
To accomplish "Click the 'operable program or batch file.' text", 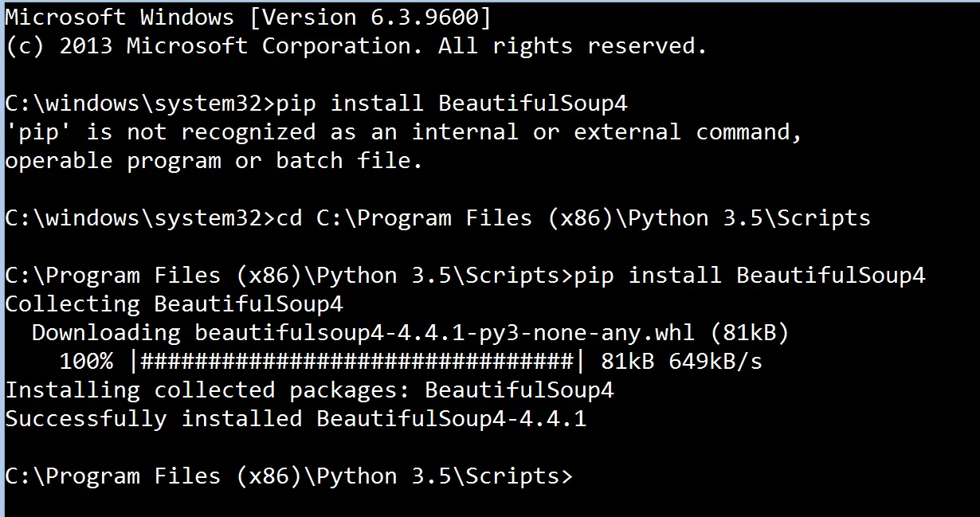I will coord(214,161).
